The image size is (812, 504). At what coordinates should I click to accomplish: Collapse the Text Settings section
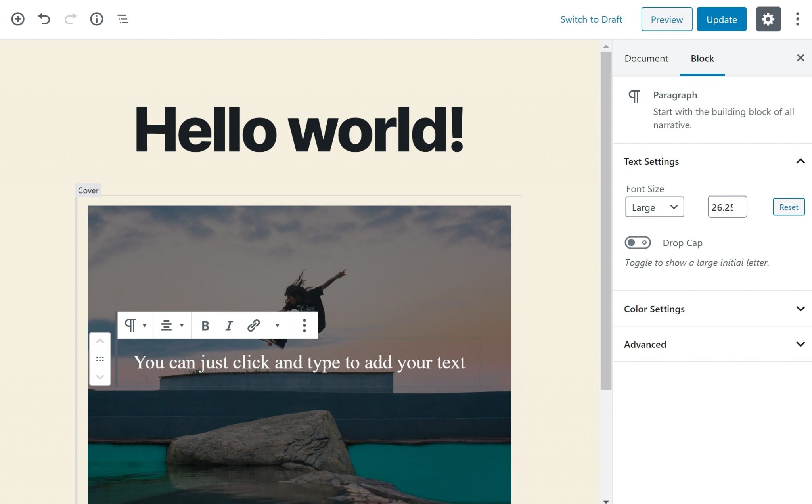[800, 161]
